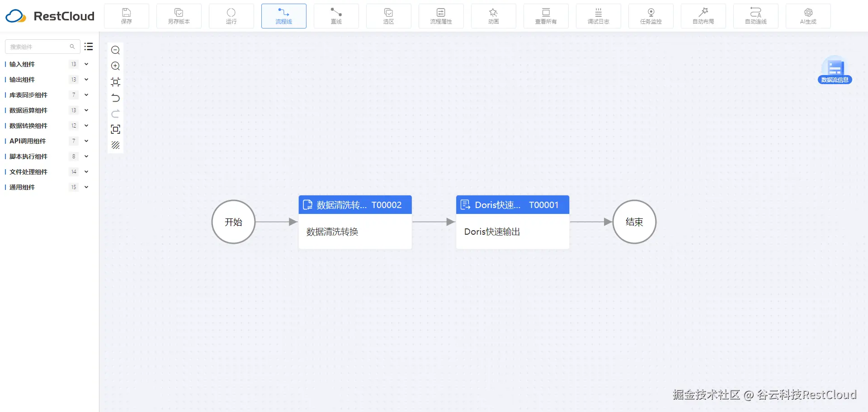Click the zoom out magnifier icon

(115, 50)
